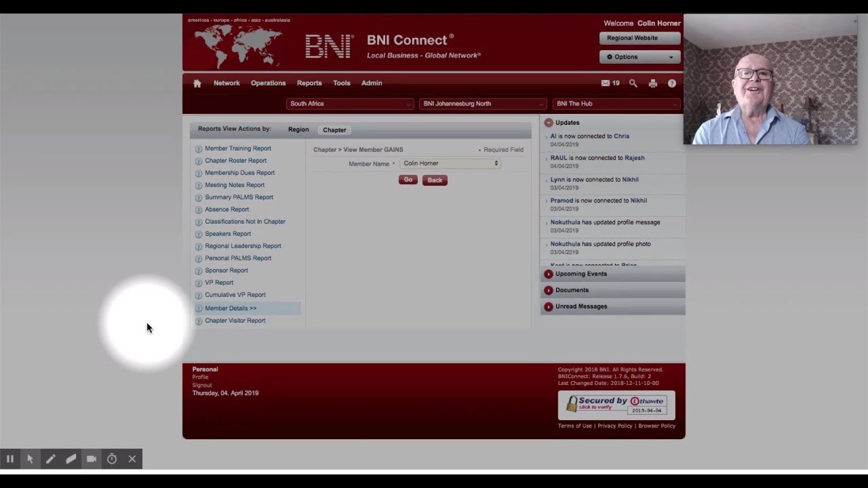
Task: Open the BNI Johannesburg North region dropdown
Action: coord(483,104)
